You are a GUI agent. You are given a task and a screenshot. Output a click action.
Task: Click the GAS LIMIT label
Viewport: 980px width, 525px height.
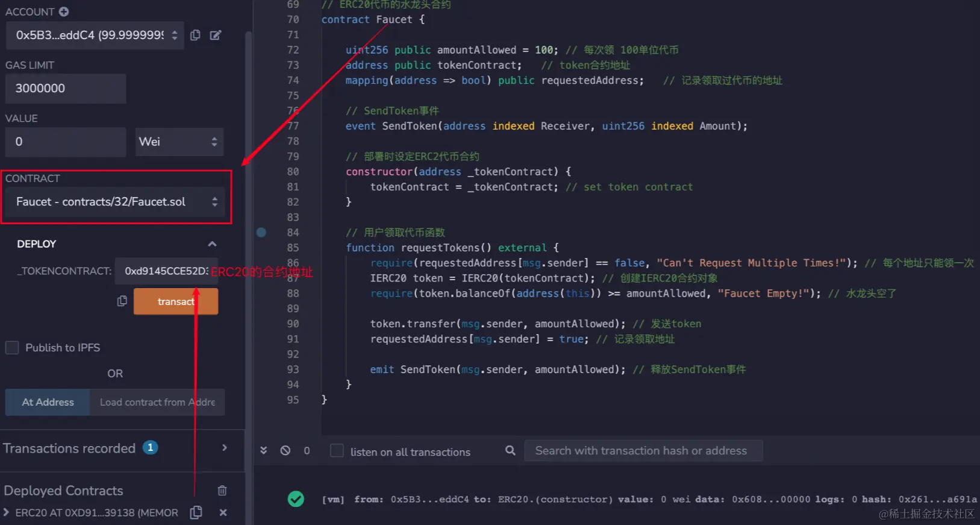30,65
